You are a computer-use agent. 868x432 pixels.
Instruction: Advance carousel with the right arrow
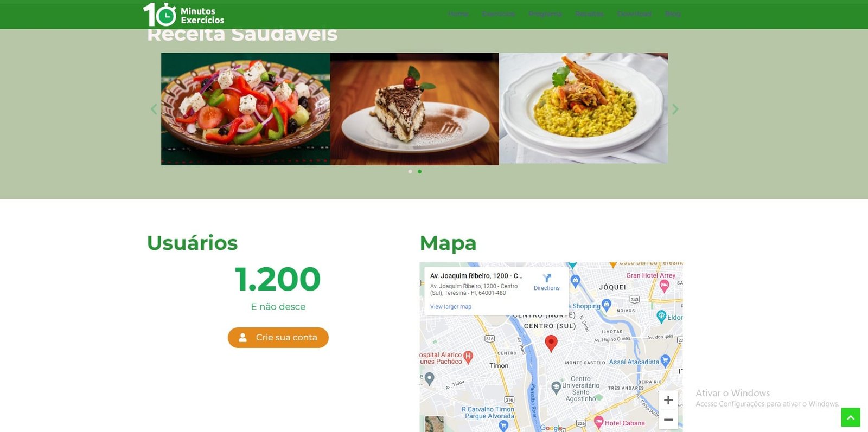(x=675, y=109)
